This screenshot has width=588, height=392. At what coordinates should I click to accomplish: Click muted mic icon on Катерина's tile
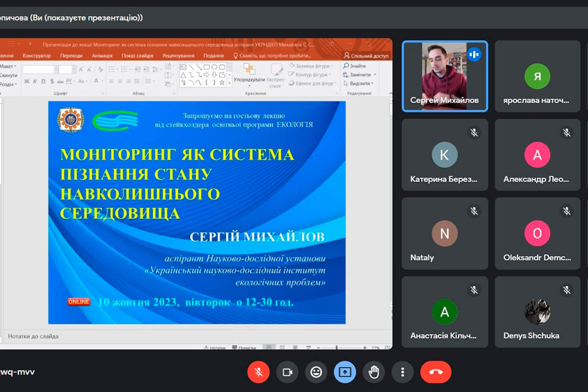point(474,133)
